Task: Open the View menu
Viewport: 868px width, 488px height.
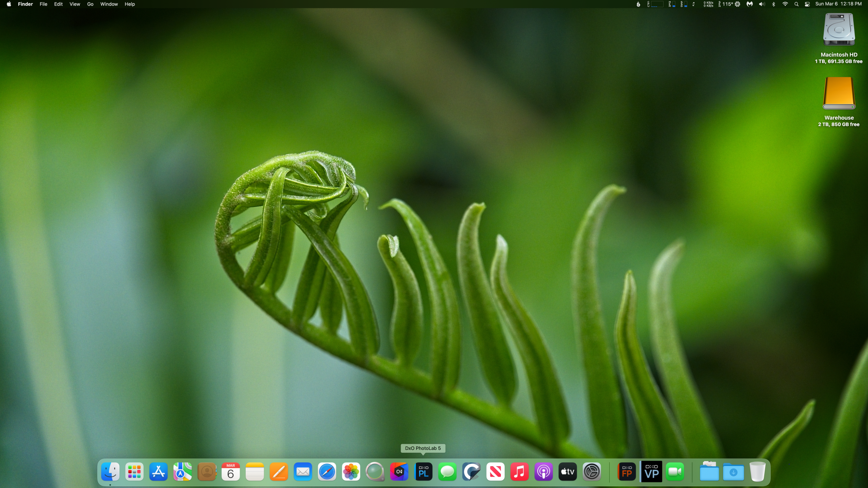Action: [x=75, y=4]
